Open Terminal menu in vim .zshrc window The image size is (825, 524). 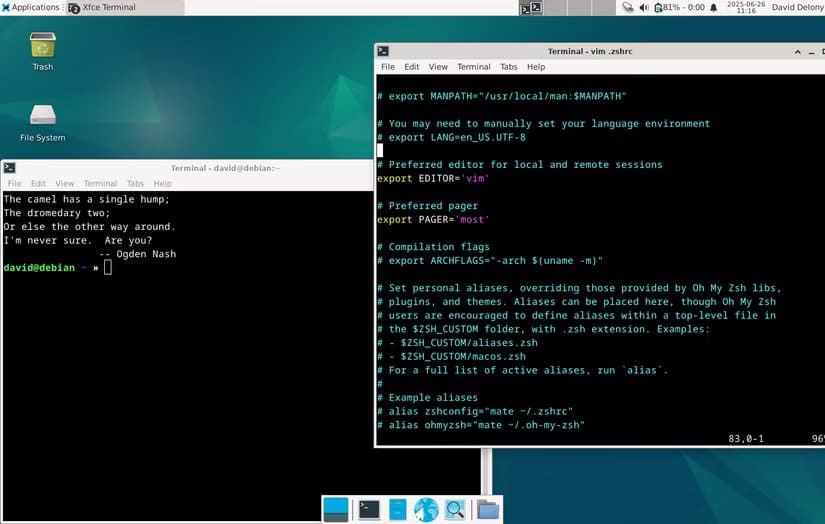coord(474,67)
